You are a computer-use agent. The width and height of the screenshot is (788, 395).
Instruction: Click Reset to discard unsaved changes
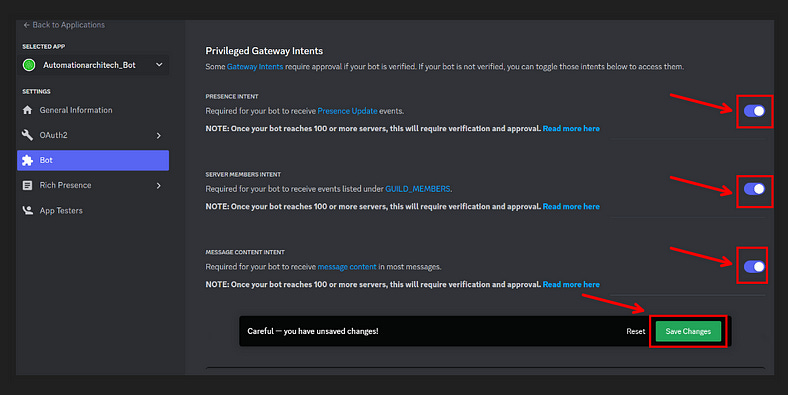(x=636, y=331)
